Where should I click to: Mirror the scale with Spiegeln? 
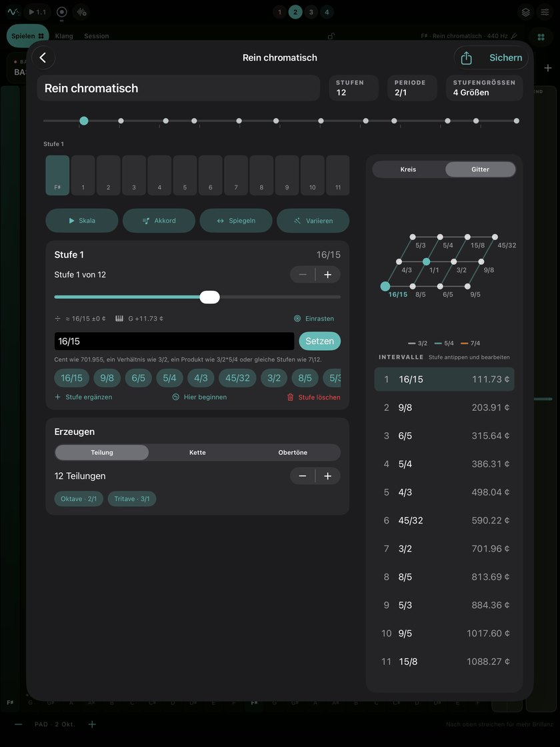(236, 221)
